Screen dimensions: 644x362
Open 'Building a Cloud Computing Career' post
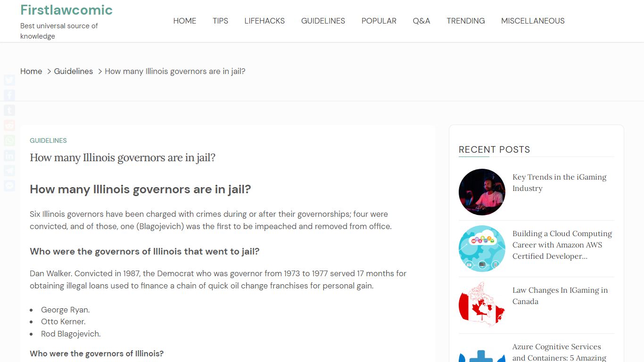click(x=562, y=245)
